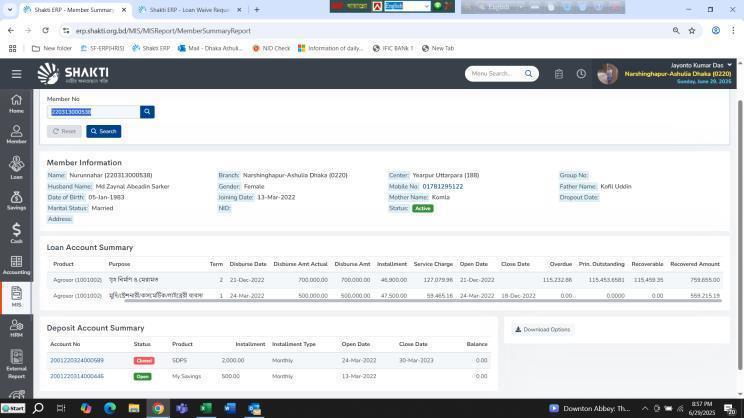Click the clock history icon in header
Viewport: 744px width, 418px height.
(581, 74)
